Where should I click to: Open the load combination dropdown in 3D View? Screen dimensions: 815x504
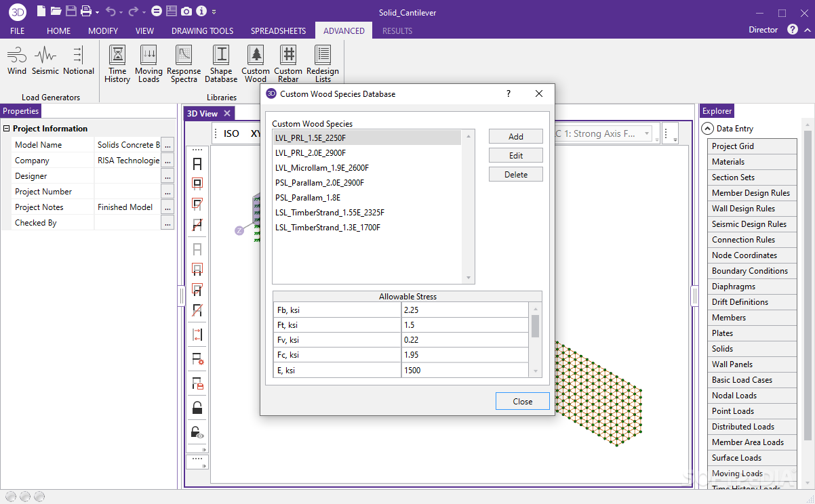tap(647, 134)
